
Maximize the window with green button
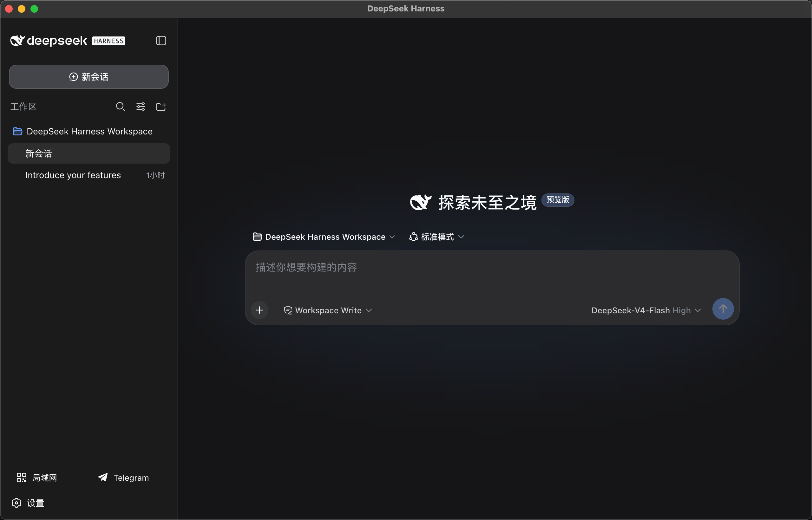point(34,9)
